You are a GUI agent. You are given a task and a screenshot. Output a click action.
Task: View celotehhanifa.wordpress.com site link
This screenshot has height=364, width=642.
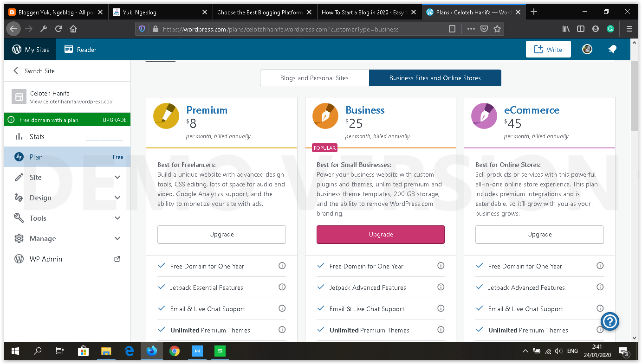tap(71, 102)
